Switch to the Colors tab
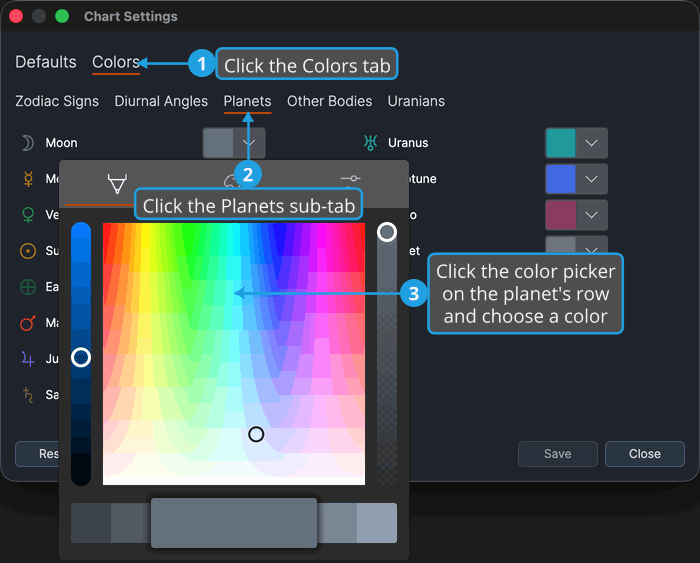The height and width of the screenshot is (563, 700). [116, 62]
